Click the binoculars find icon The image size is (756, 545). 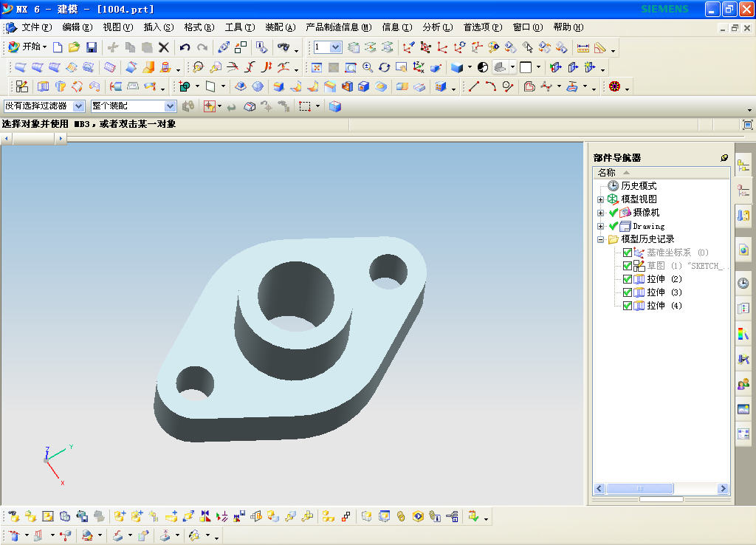(x=283, y=47)
